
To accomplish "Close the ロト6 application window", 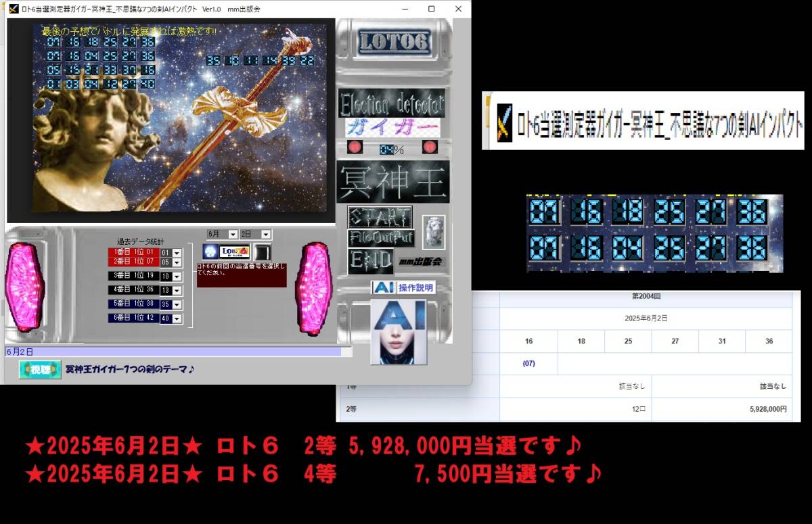I will tap(459, 9).
